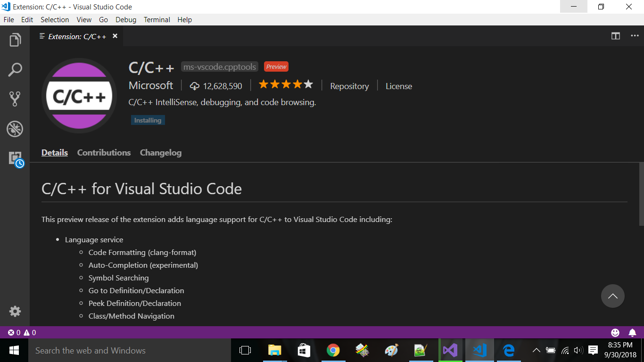Open the Help menu
This screenshot has width=644, height=362.
tap(185, 20)
